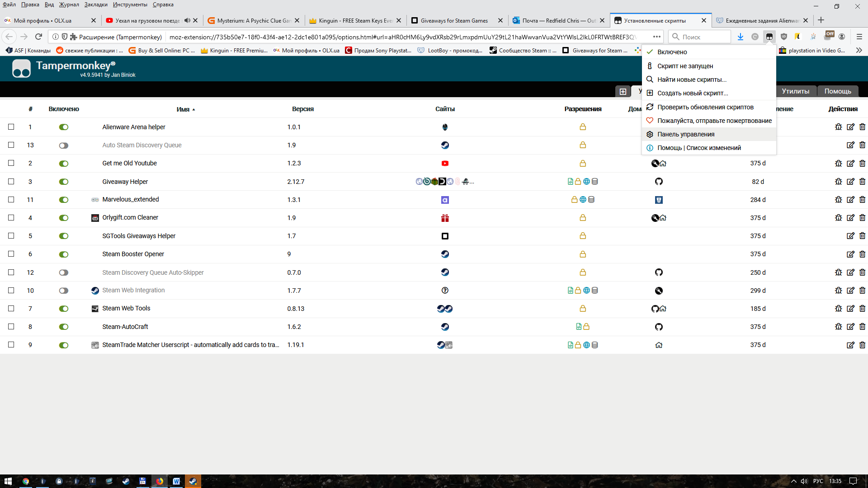
Task: Open the Steam-AutoCraft script name link
Action: 125,327
